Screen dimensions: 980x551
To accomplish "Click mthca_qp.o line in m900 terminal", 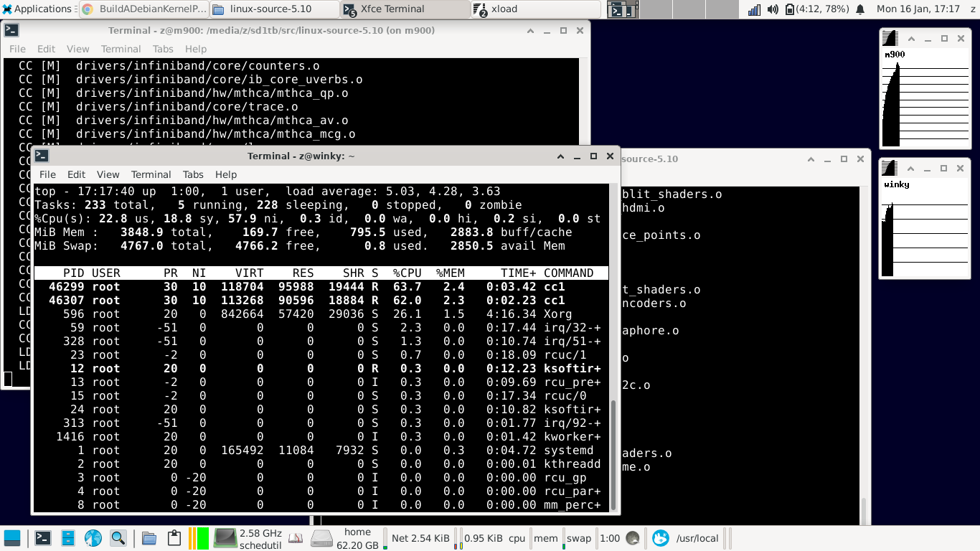I will 184,93.
